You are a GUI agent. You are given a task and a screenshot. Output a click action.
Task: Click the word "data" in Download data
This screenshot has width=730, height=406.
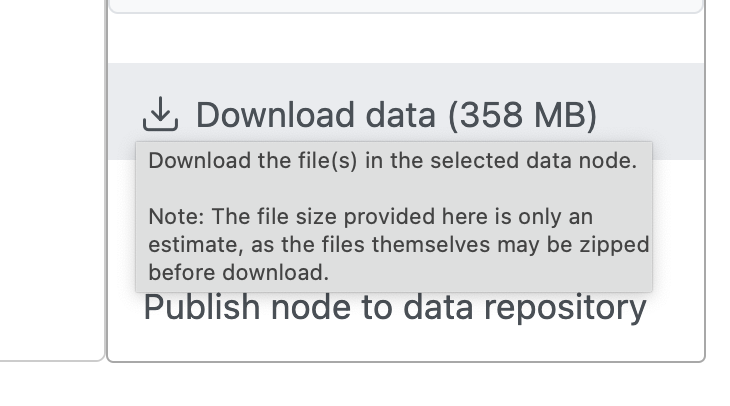pyautogui.click(x=382, y=115)
